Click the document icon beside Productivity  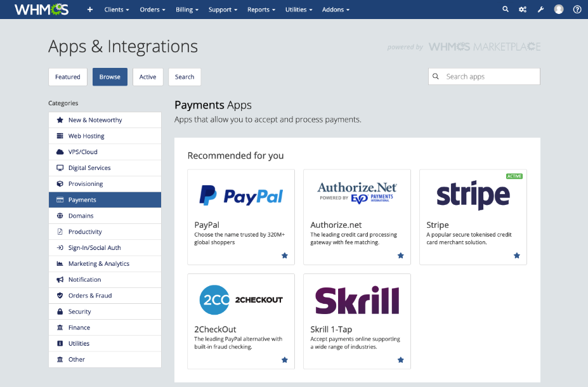[x=60, y=232]
